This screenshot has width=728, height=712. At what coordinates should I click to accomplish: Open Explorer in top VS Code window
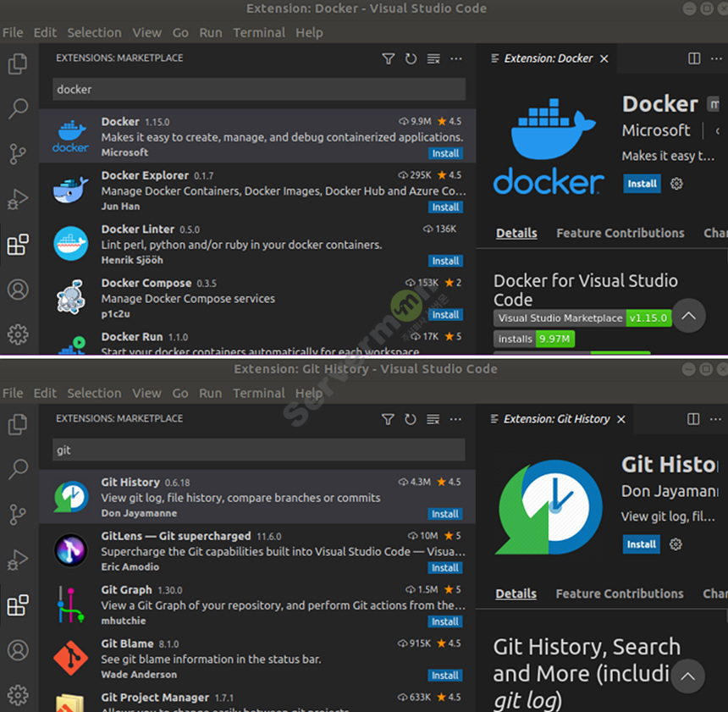coord(18,64)
